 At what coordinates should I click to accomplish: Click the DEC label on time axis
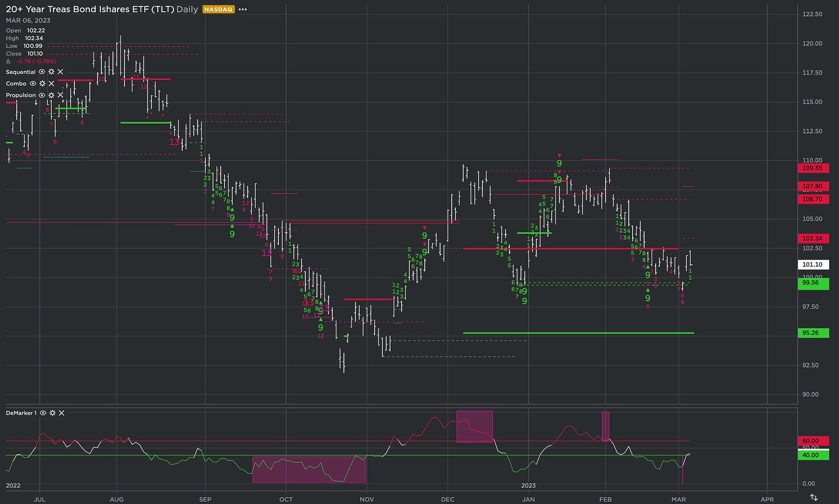[x=448, y=499]
